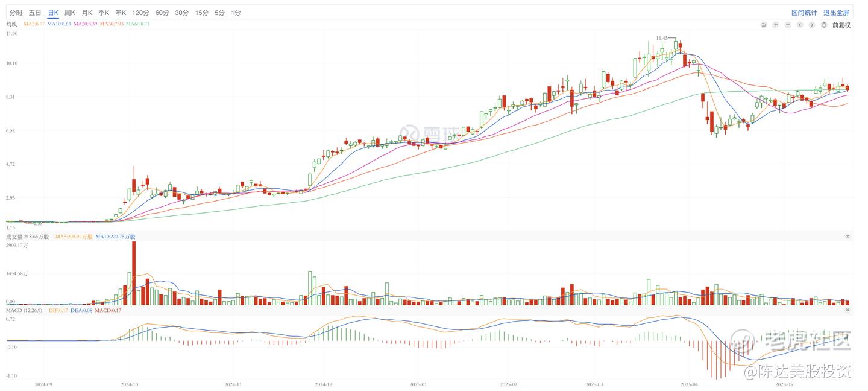868x391 pixels.
Task: Select the 日K daily candlestick tab
Action: tap(53, 13)
